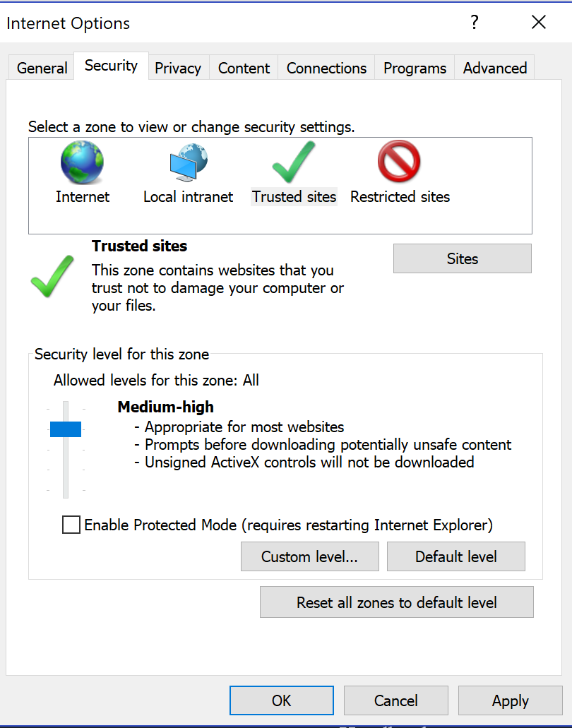This screenshot has width=572, height=728.
Task: Switch to the General tab
Action: (42, 68)
